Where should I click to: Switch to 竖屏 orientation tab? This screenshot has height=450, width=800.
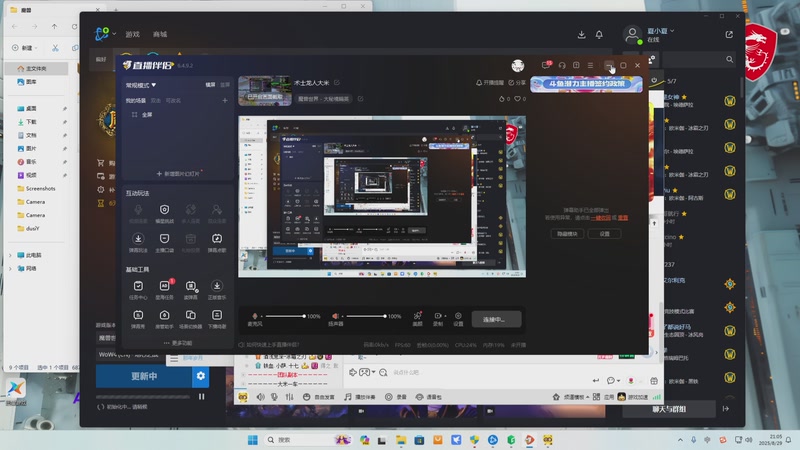tap(224, 85)
